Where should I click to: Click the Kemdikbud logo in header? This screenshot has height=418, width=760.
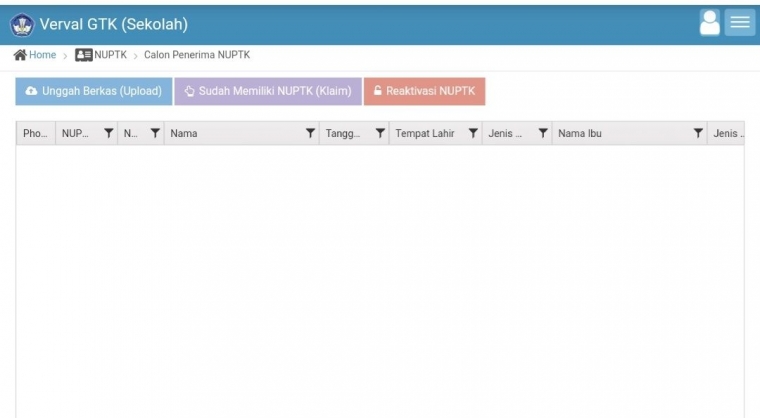click(21, 24)
